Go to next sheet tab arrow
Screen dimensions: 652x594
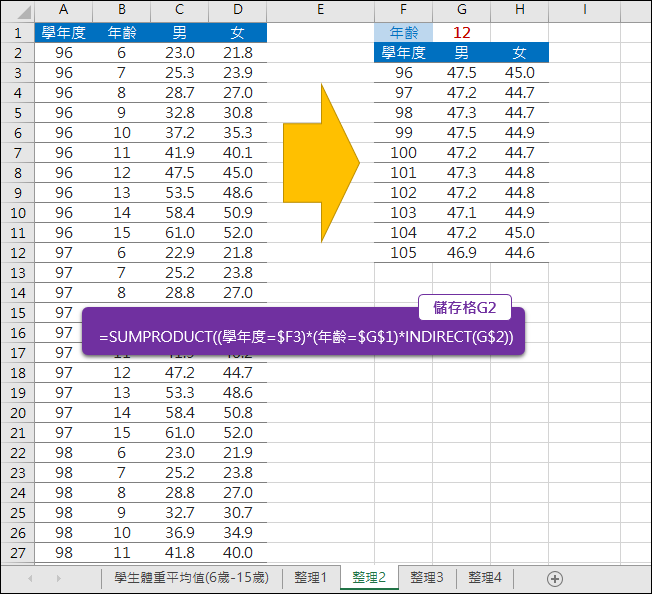coord(59,578)
